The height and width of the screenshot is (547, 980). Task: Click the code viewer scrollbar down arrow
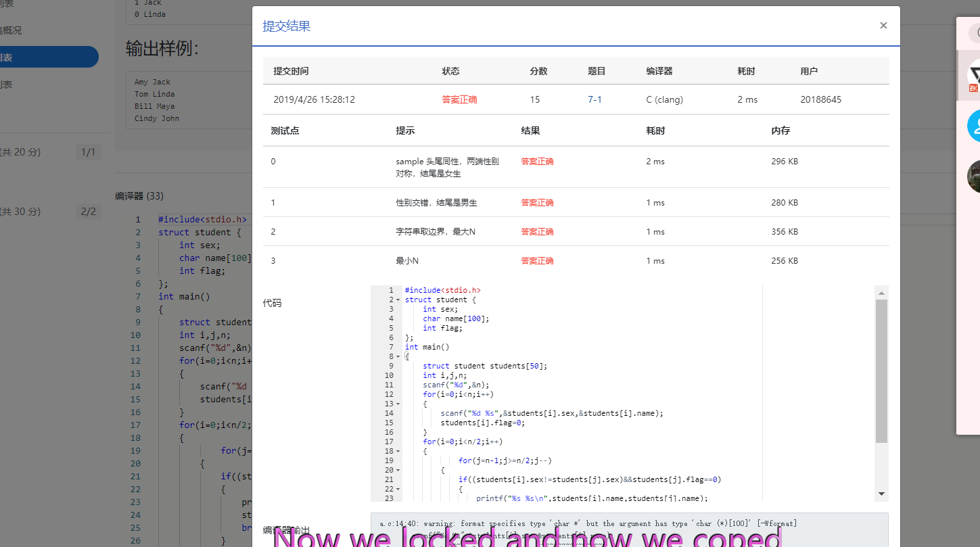click(881, 494)
